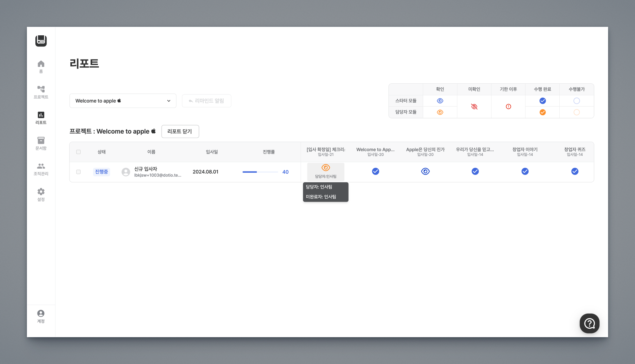635x364 pixels.
Task: Select the 리포트 report menu item
Action: (41, 118)
